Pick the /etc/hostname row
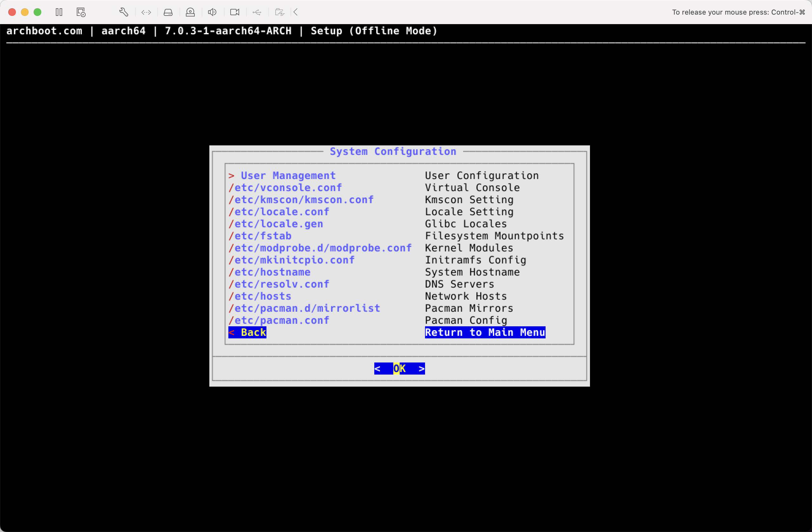The image size is (812, 532). click(396, 272)
